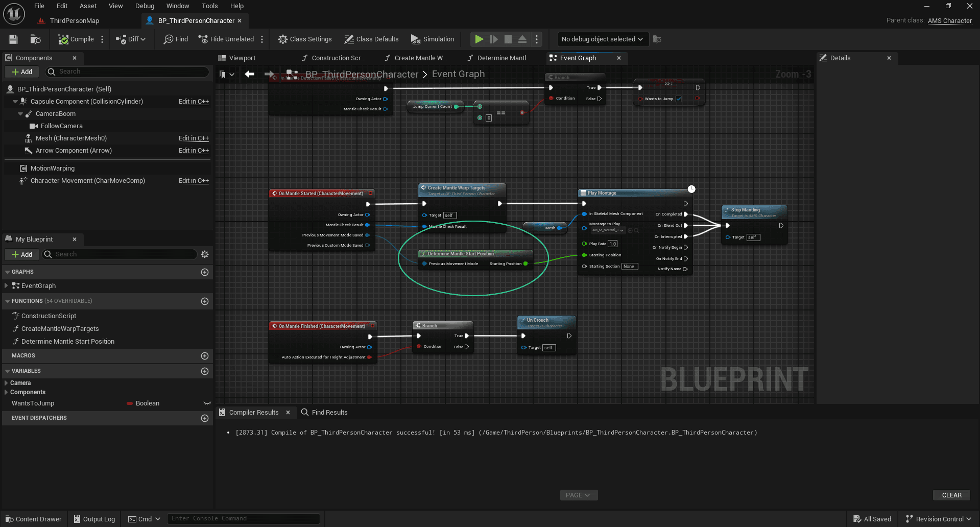Open the play options menu
980x527 pixels.
point(537,39)
